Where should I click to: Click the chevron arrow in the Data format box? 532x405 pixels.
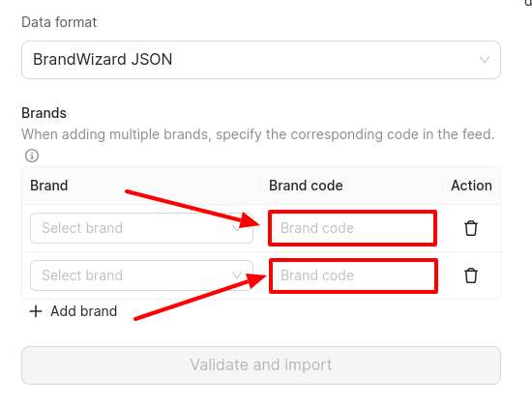coord(485,60)
